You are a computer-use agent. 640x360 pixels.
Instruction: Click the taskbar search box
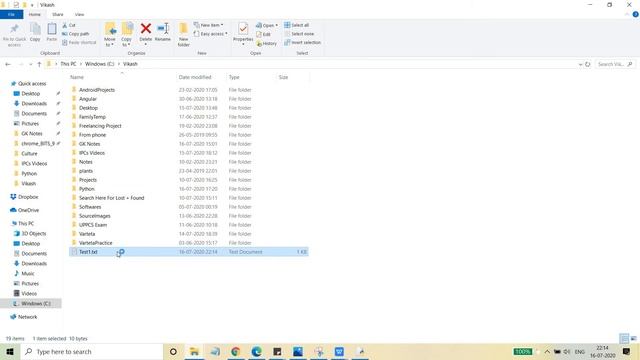click(91, 351)
